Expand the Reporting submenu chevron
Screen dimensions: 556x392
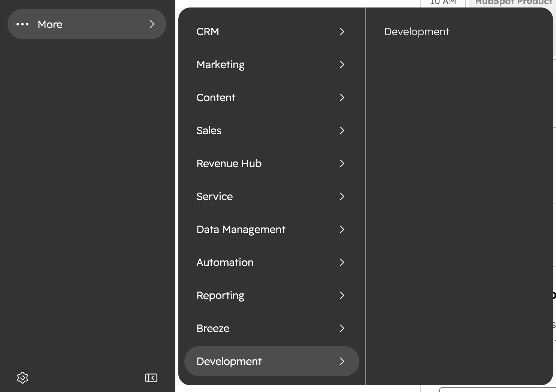coord(342,295)
